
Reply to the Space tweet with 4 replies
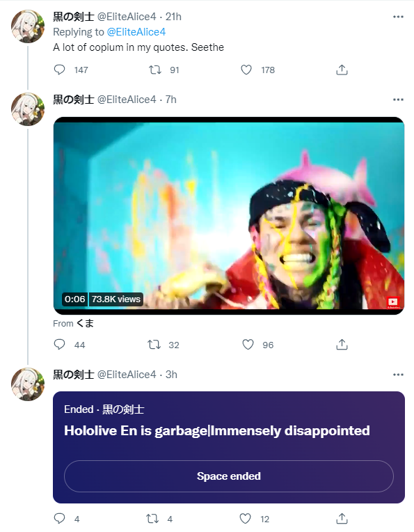pyautogui.click(x=59, y=519)
